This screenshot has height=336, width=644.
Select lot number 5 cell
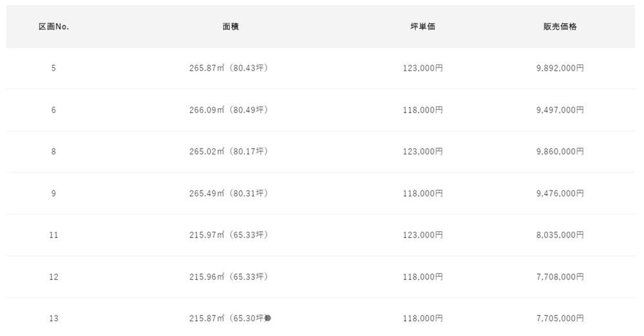(53, 68)
